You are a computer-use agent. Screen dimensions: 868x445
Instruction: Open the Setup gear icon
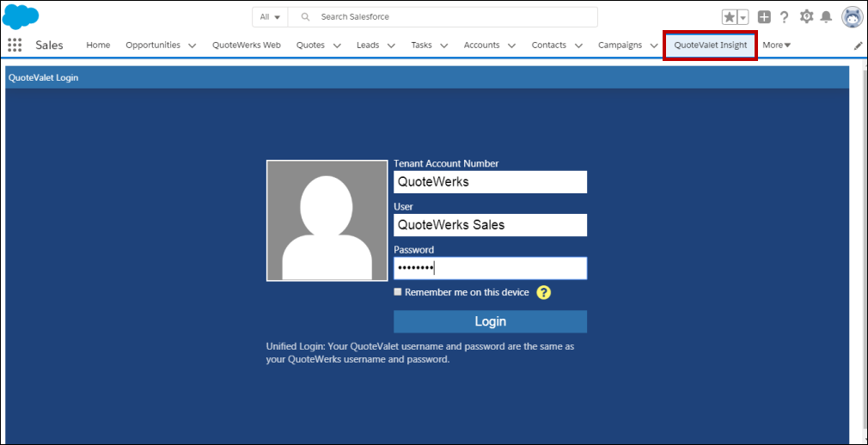click(x=806, y=17)
